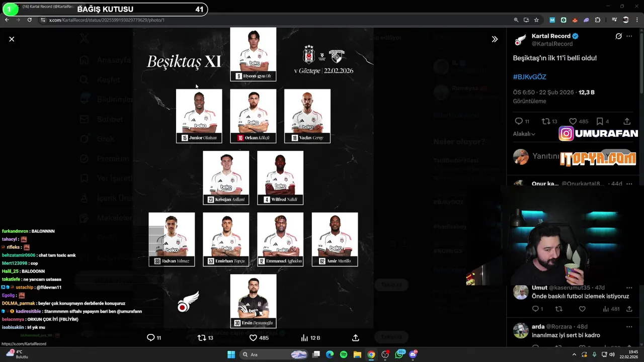Open @kaserumut35 user link

570,288
